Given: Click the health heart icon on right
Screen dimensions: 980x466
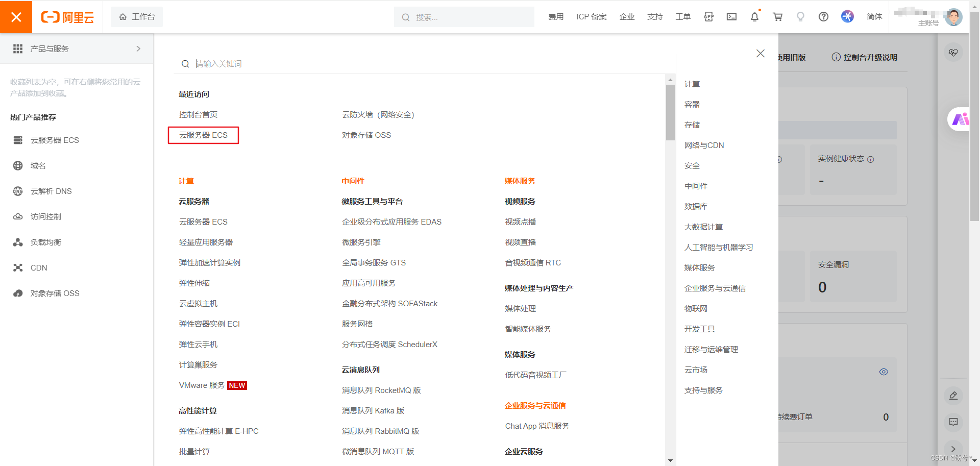Looking at the screenshot, I should pyautogui.click(x=953, y=53).
